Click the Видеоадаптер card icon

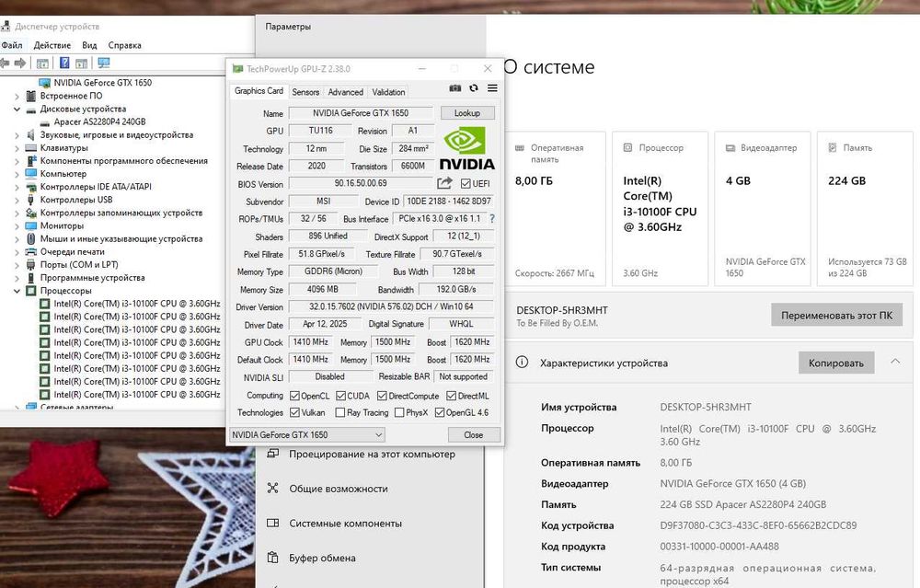730,148
